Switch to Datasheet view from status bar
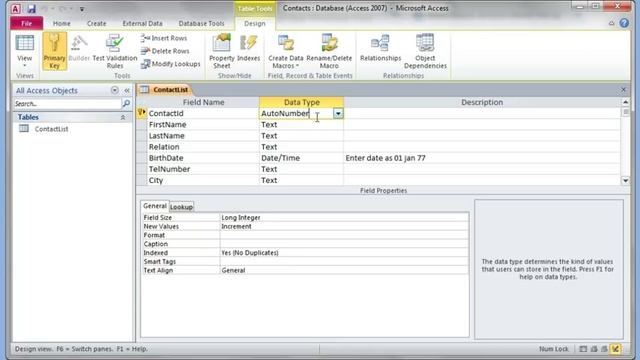 583,349
